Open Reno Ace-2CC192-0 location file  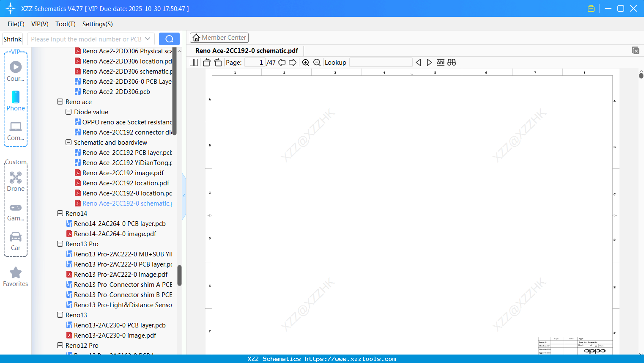click(123, 193)
